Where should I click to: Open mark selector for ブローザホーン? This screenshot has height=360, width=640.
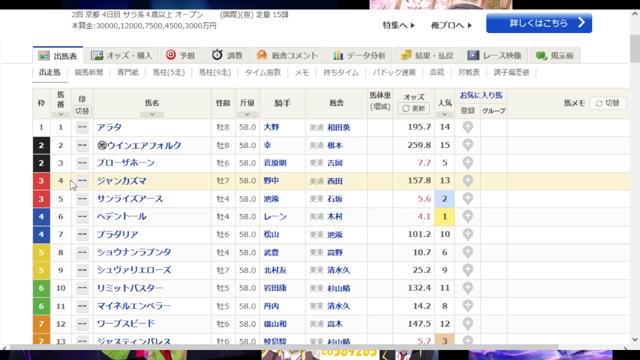(x=82, y=163)
